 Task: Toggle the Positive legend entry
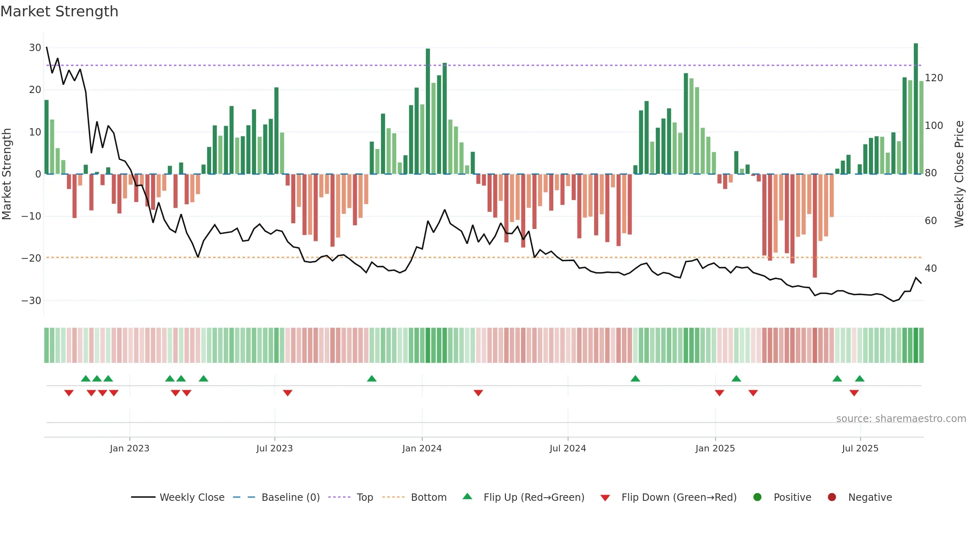[x=782, y=497]
